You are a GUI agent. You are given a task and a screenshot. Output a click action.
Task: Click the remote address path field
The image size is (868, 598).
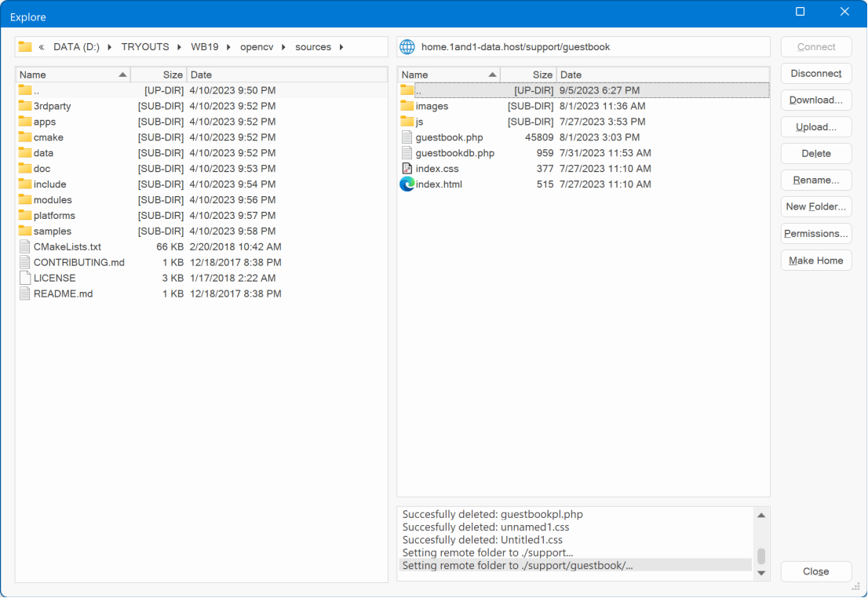tap(589, 47)
